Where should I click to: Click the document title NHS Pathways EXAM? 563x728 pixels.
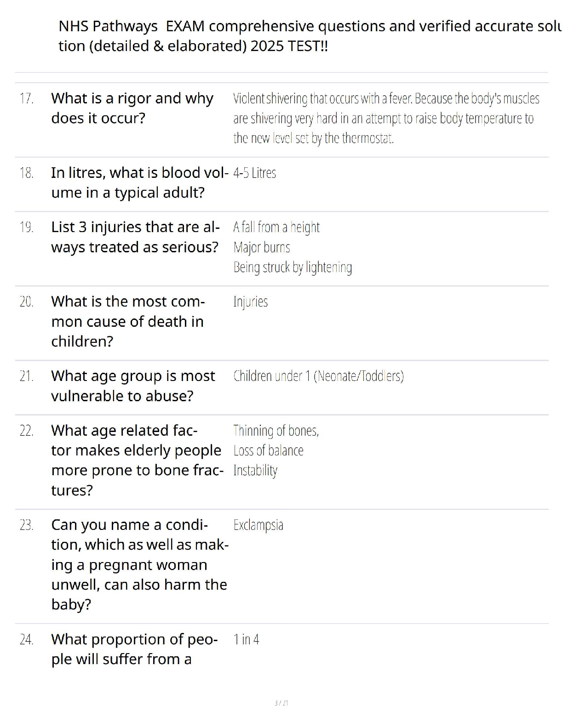(310, 36)
